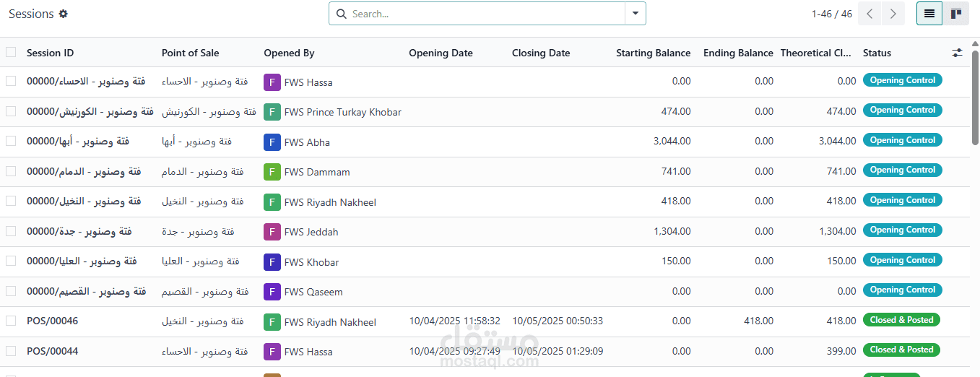980x377 pixels.
Task: Select all sessions with header checkbox
Action: pos(11,52)
